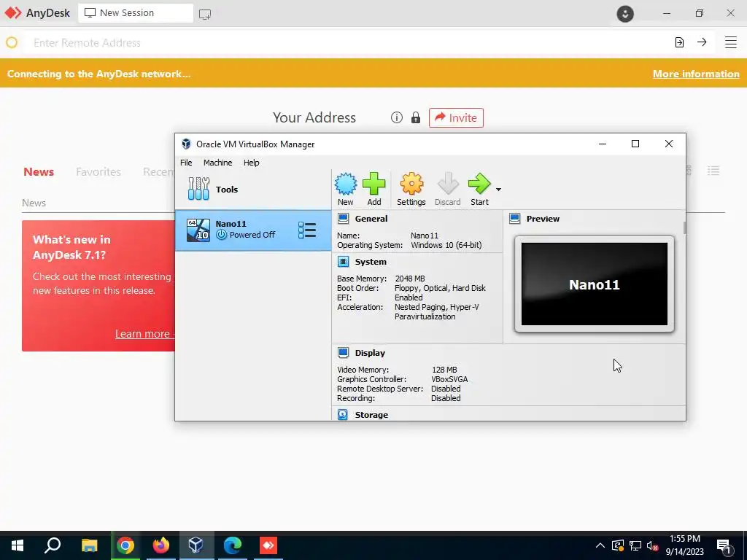Click the VirtualBox details pane scrollbar
The image size is (747, 560).
[x=684, y=227]
